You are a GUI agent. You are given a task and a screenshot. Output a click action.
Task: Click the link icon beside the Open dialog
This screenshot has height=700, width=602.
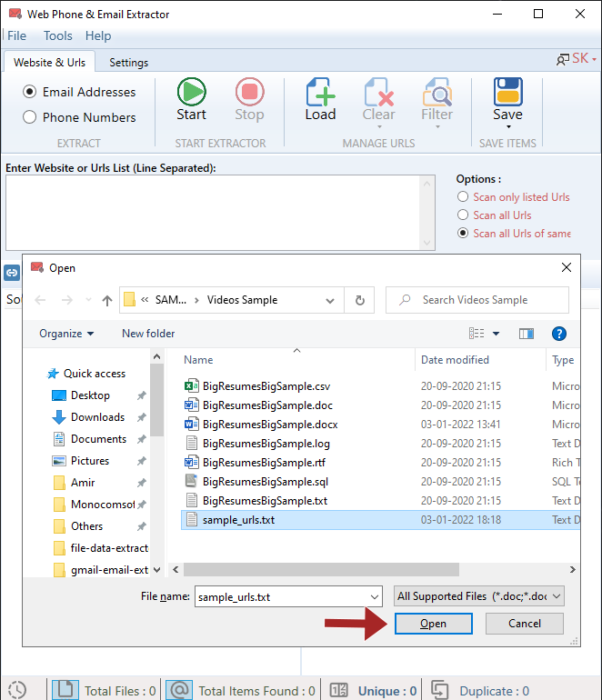click(x=12, y=272)
